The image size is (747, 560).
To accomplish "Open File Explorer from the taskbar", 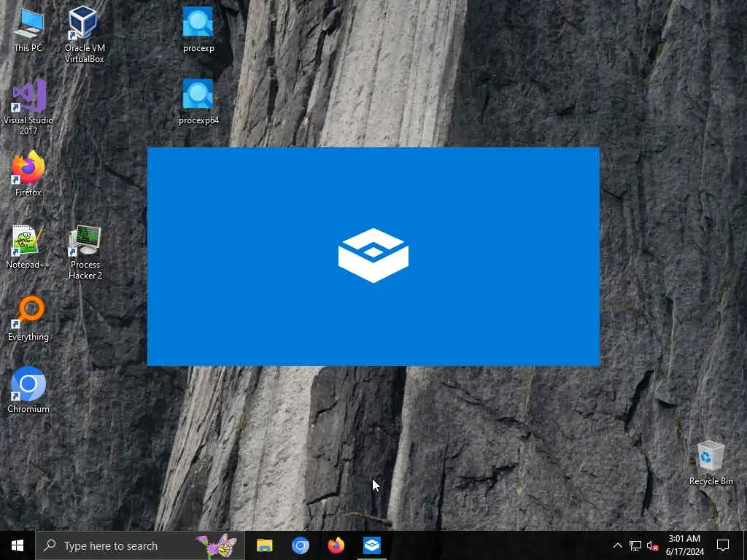I will tap(264, 545).
